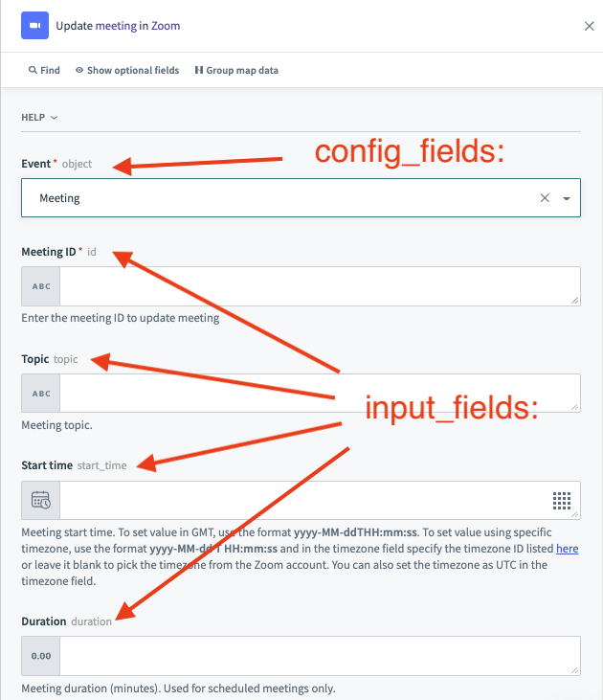Click ABC type icon beside Topic
The image size is (603, 700).
click(41, 393)
